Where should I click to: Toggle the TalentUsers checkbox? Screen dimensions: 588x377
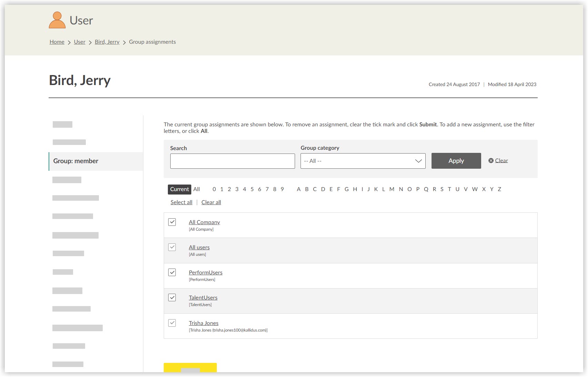click(172, 297)
